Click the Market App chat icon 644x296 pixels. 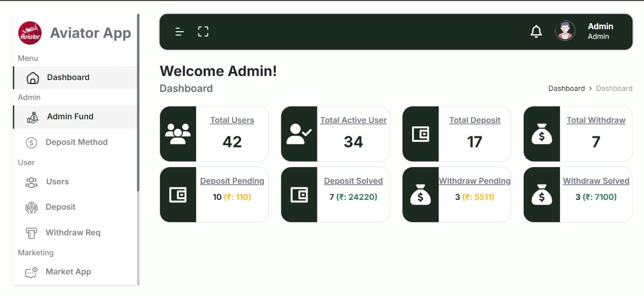click(x=31, y=272)
